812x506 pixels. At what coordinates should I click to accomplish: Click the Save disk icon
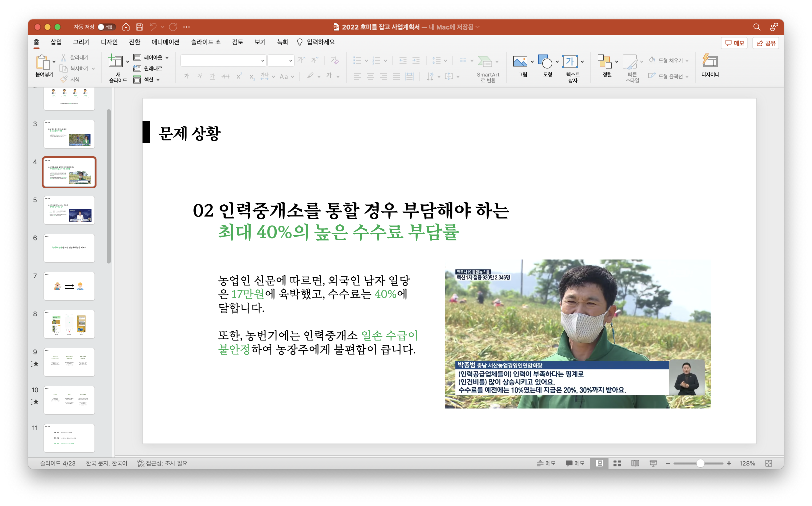[x=139, y=27]
